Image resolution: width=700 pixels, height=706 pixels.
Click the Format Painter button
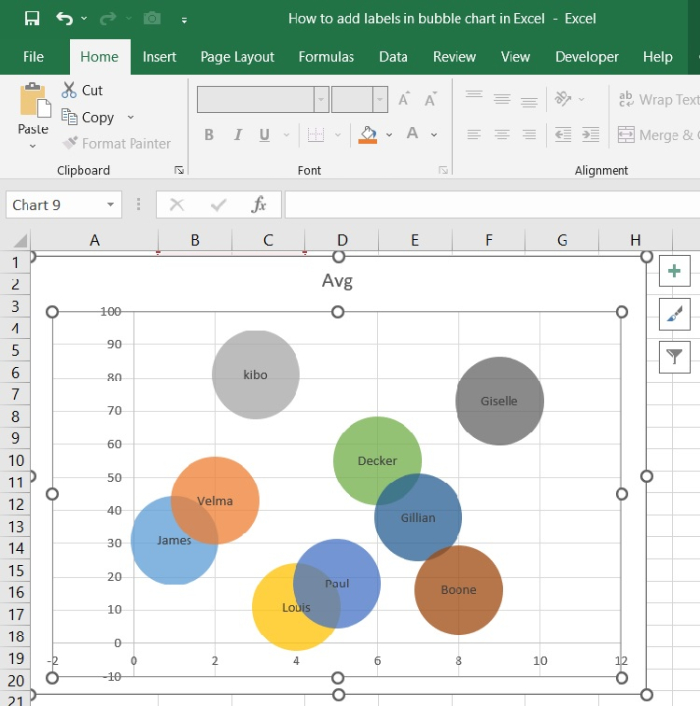(117, 144)
